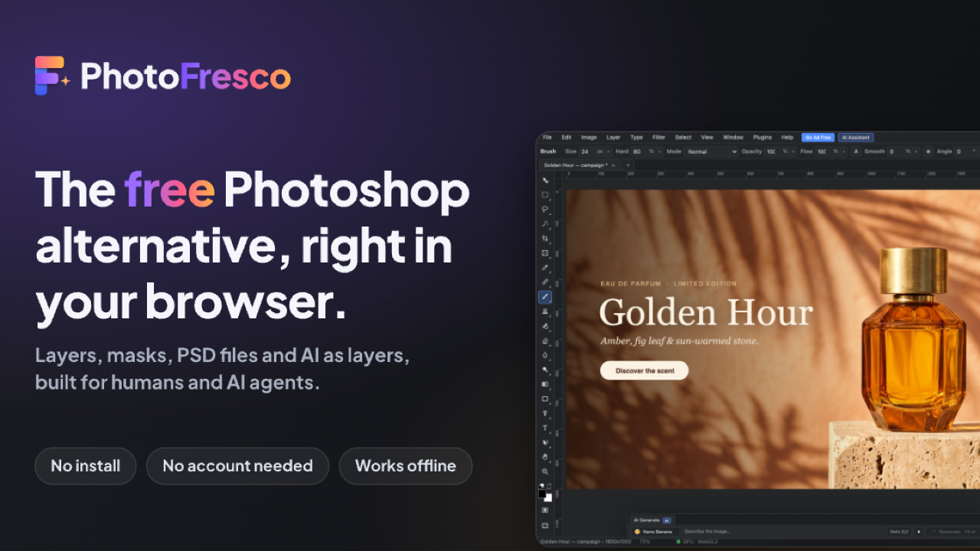Add a new document tab with plus
Viewport: 980px width, 551px height.
pos(628,165)
